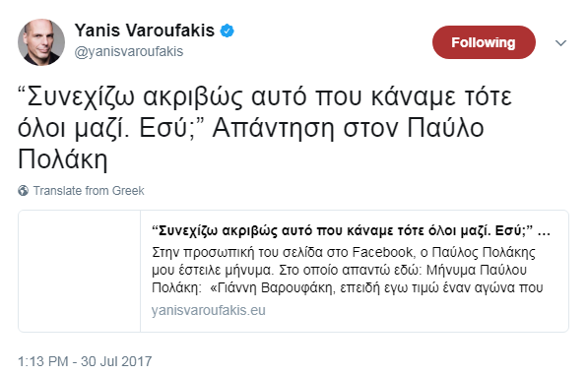Click tweet's first line “Συνεχίζω ακριβώς αυτό

coord(265,96)
